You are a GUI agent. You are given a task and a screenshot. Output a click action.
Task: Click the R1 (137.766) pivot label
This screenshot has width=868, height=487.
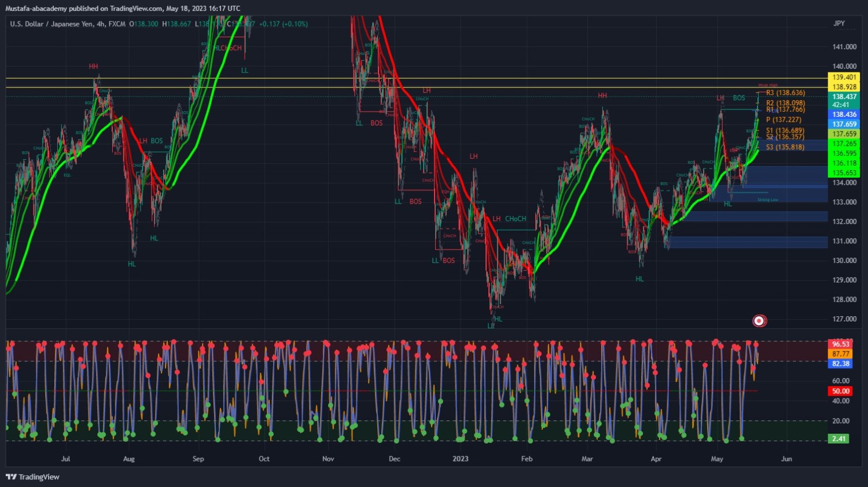click(785, 109)
